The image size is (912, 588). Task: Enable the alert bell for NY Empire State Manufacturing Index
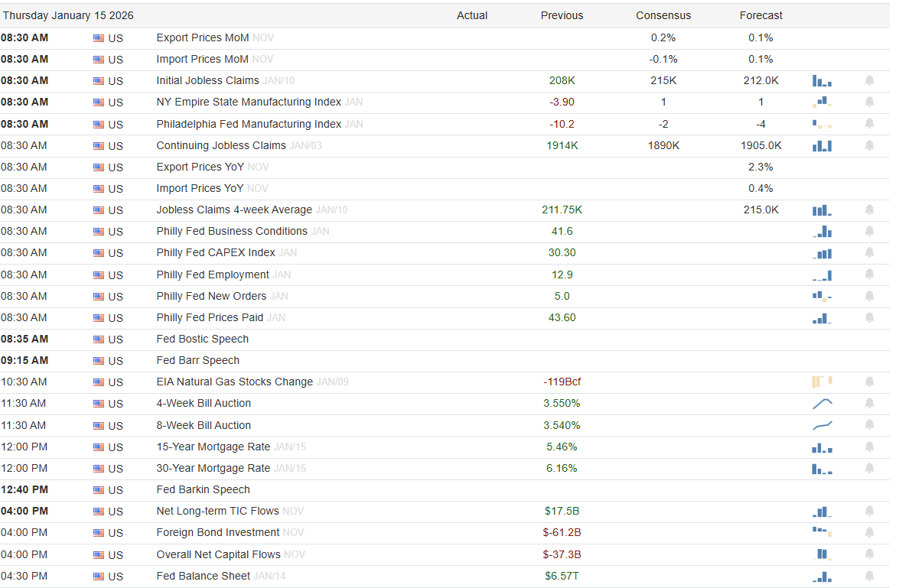click(x=869, y=102)
